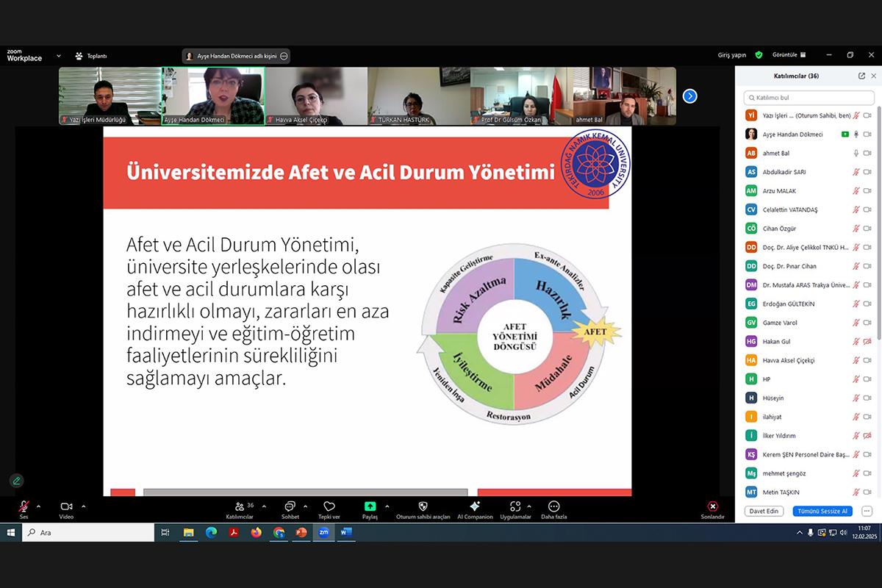Viewport: 882px width, 588px height.
Task: Toggle Celalettin VATANDAŞ camera icon
Action: 868,209
